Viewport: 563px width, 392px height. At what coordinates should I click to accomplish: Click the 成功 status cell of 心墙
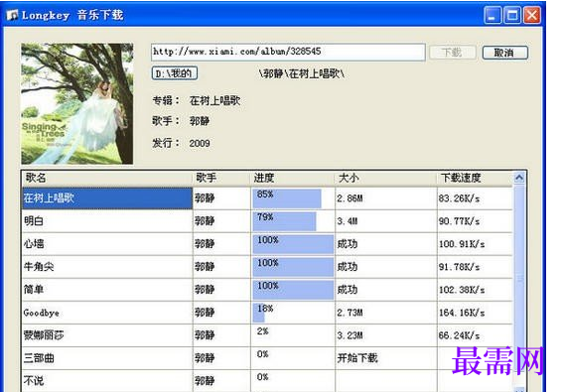386,244
